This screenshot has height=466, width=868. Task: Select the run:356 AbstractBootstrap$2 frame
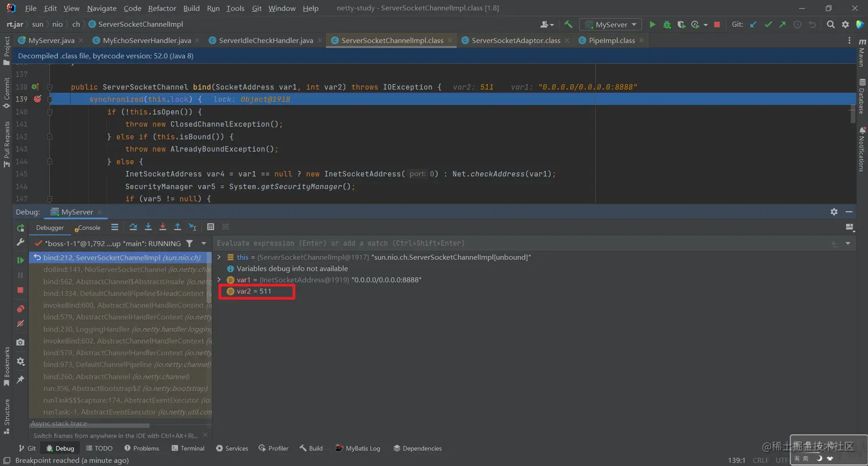tap(121, 388)
